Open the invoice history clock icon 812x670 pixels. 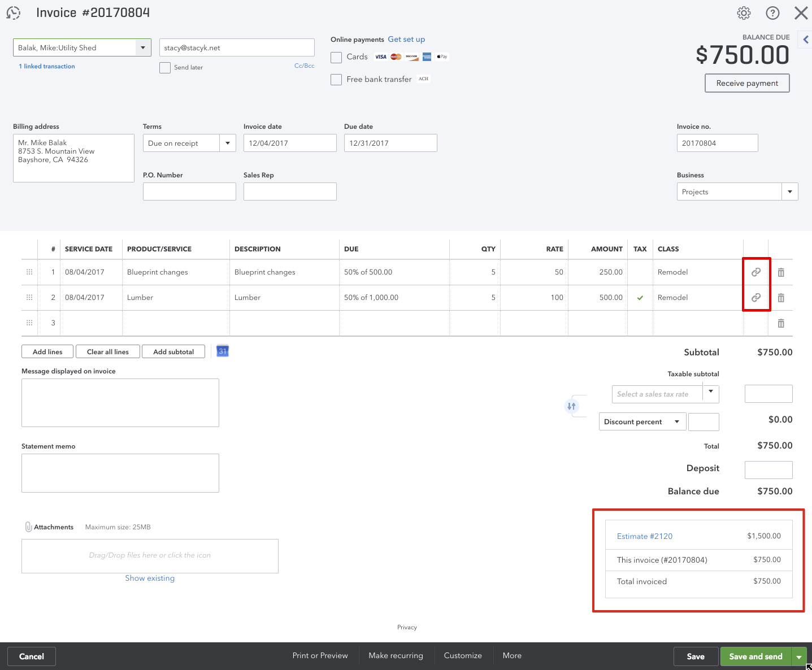pyautogui.click(x=14, y=13)
